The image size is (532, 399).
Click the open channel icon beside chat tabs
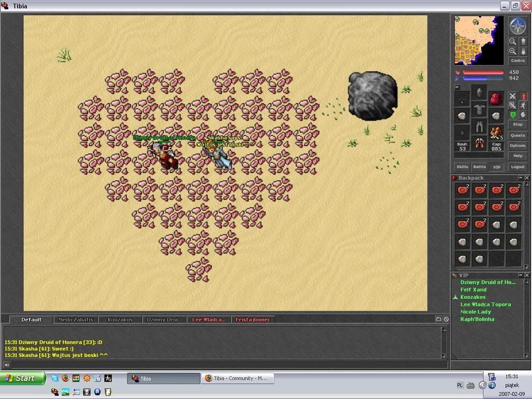[x=438, y=320]
